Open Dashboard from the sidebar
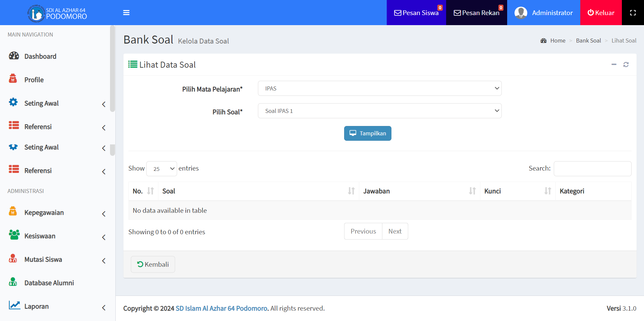Viewport: 644px width, 321px height. [40, 56]
